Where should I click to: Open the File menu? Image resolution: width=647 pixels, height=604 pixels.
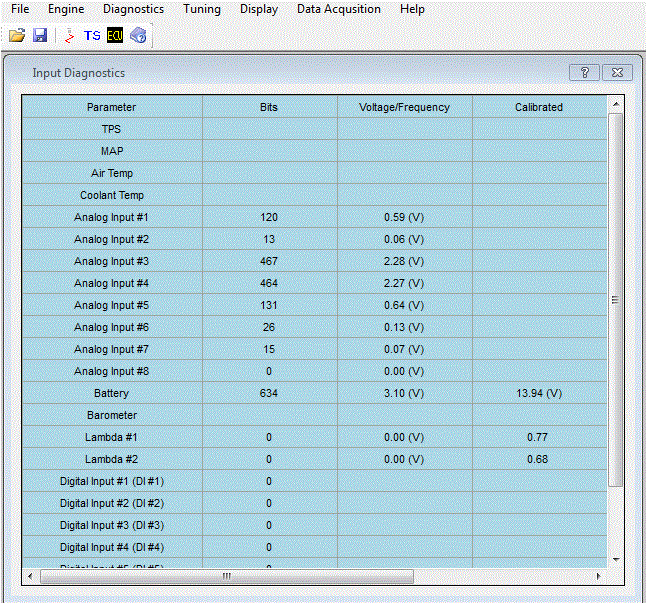pos(20,9)
